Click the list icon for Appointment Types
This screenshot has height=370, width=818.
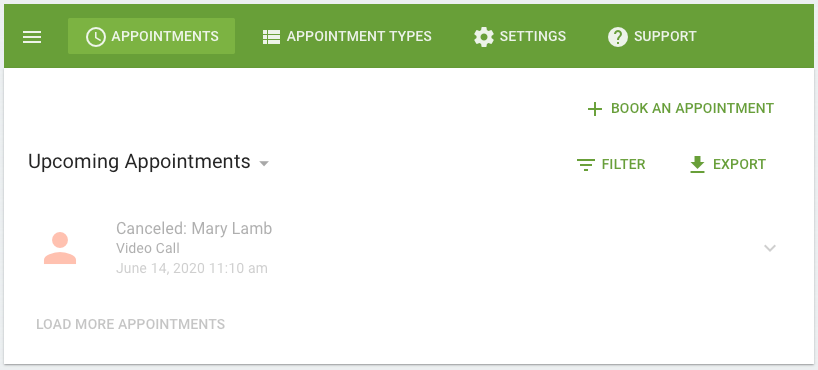[271, 37]
